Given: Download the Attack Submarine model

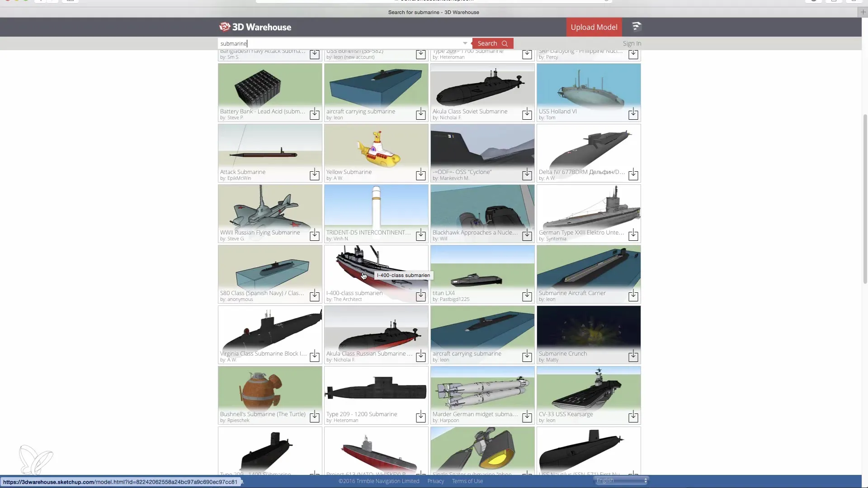Looking at the screenshot, I should (x=315, y=174).
